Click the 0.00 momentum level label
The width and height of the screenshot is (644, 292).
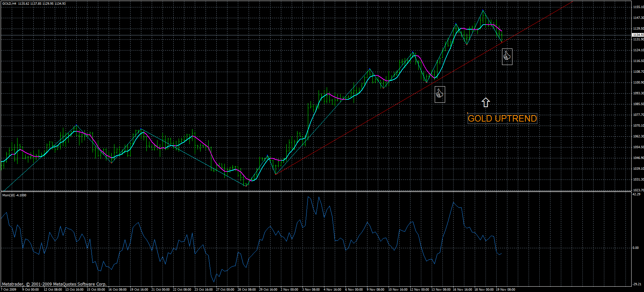pos(635,248)
